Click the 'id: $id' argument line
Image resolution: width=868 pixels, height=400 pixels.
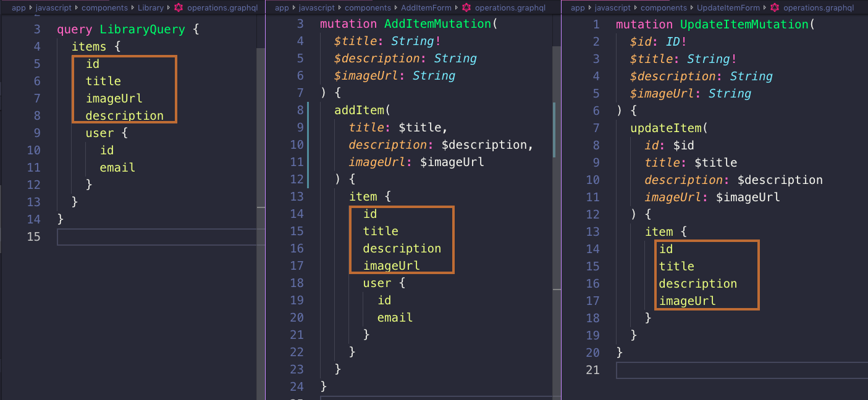pyautogui.click(x=670, y=145)
